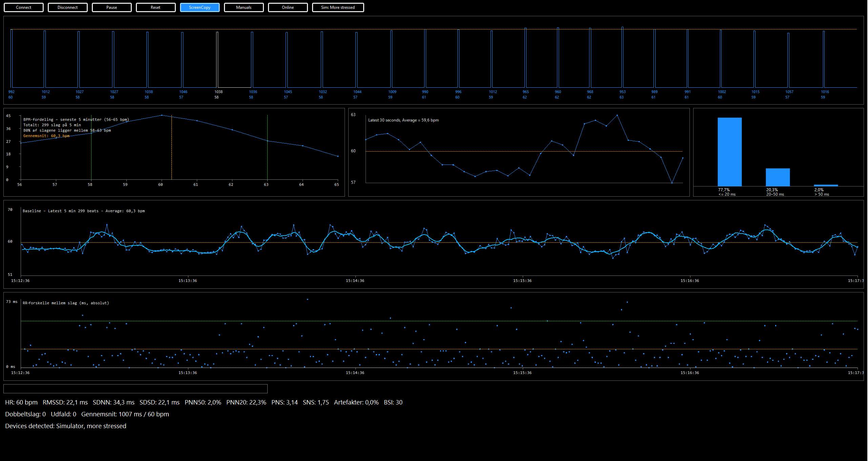Reset the measurement session
The image size is (868, 461).
click(x=156, y=7)
